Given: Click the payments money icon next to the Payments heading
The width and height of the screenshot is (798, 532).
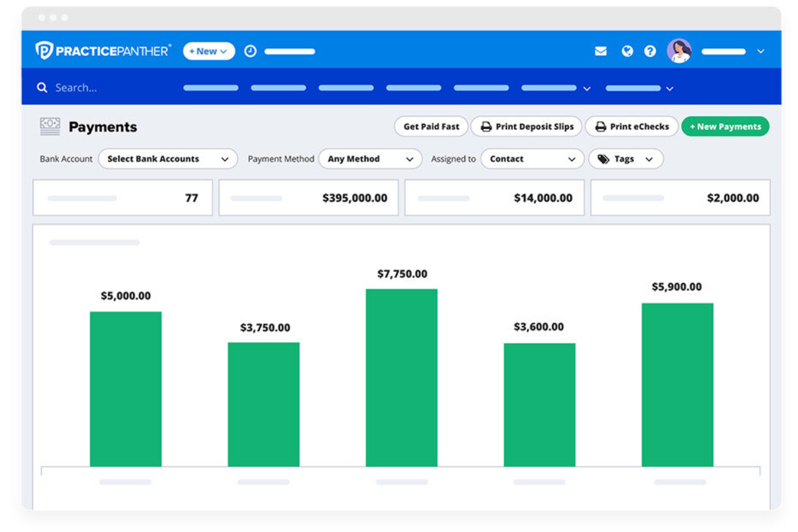Looking at the screenshot, I should [50, 126].
